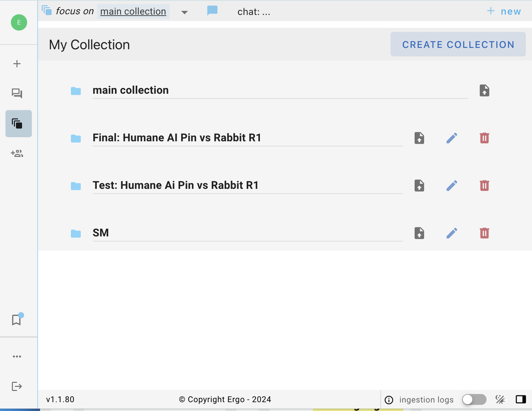Click the info icon next to ingestion logs
532x411 pixels.
389,400
